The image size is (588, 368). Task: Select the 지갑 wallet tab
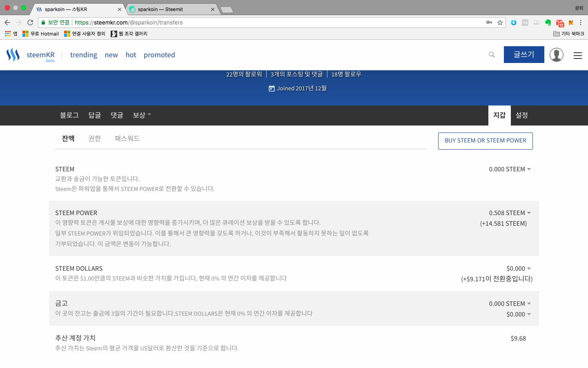(499, 115)
